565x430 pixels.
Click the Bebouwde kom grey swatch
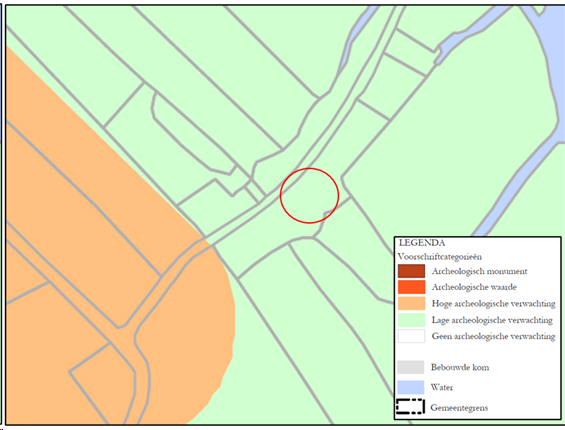(411, 367)
